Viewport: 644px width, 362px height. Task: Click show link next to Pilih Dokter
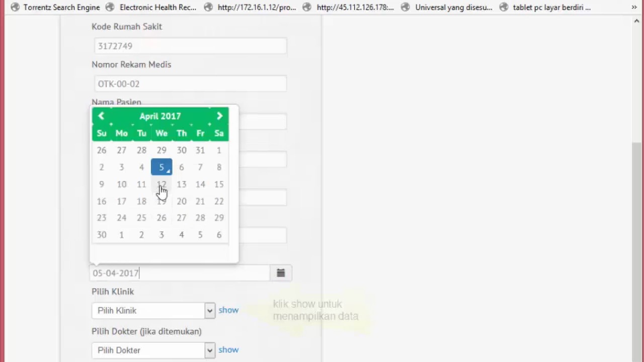228,350
